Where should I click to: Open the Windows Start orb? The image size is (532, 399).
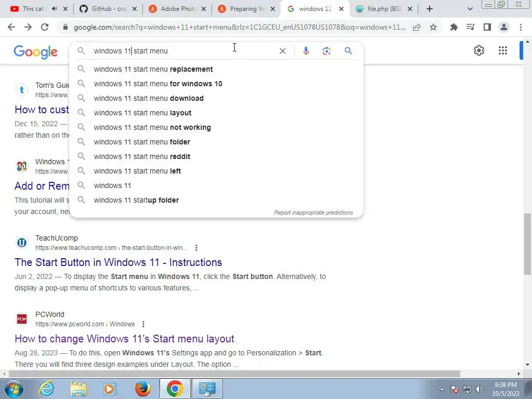click(14, 389)
